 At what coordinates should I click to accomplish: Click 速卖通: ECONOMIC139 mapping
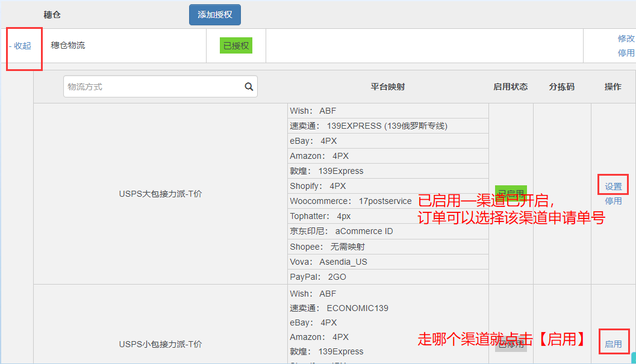pyautogui.click(x=338, y=308)
